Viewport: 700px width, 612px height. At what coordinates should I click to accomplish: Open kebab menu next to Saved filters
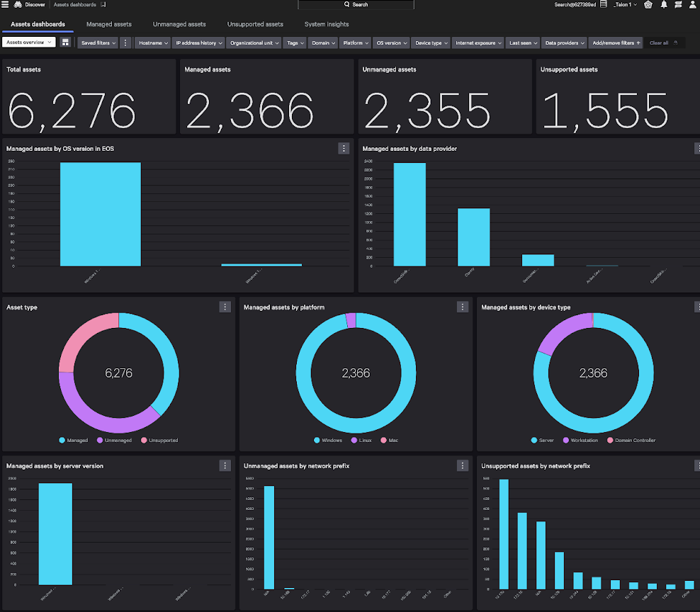pos(125,42)
